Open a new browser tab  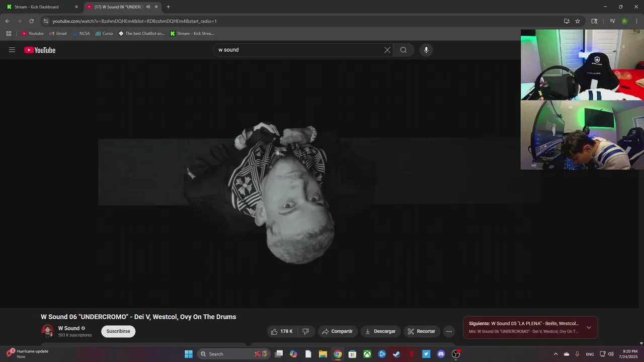coord(168,7)
